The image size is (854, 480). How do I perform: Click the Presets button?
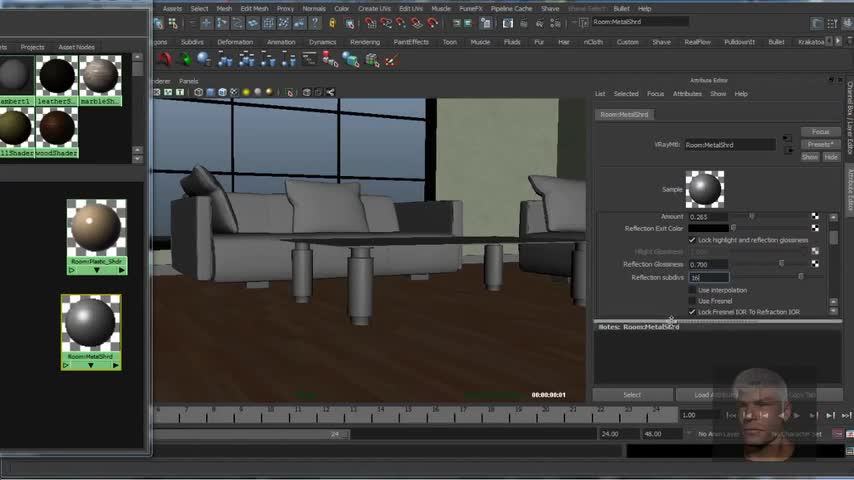[x=820, y=144]
